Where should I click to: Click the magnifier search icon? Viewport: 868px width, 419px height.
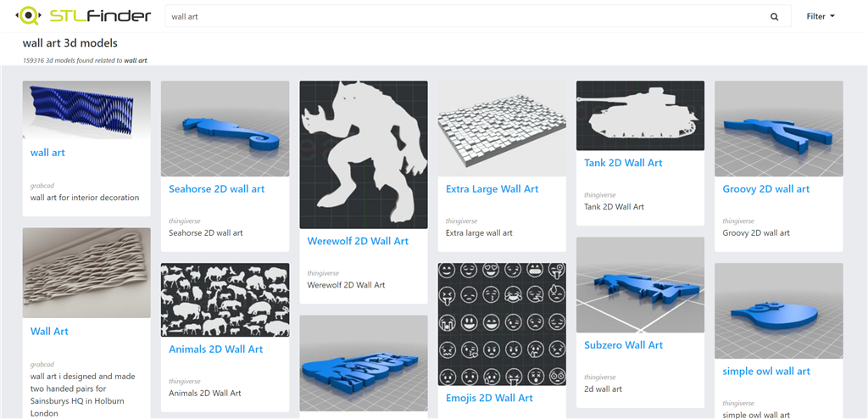tap(774, 17)
